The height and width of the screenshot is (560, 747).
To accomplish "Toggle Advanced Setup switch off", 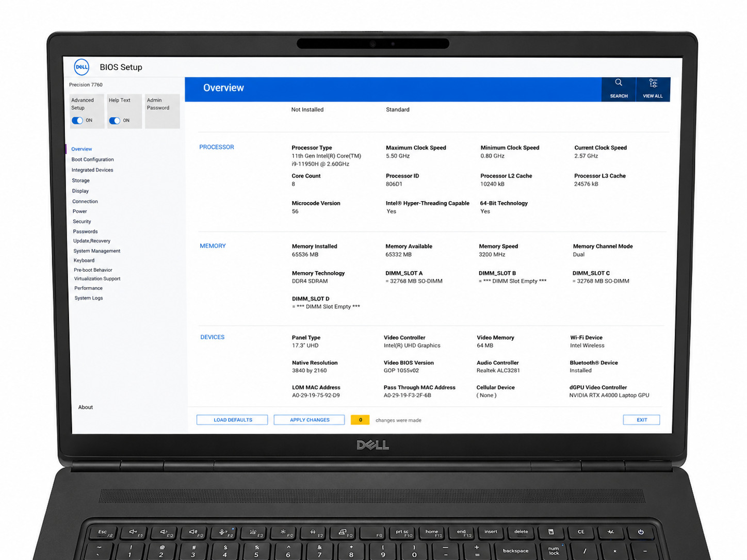I will point(77,120).
